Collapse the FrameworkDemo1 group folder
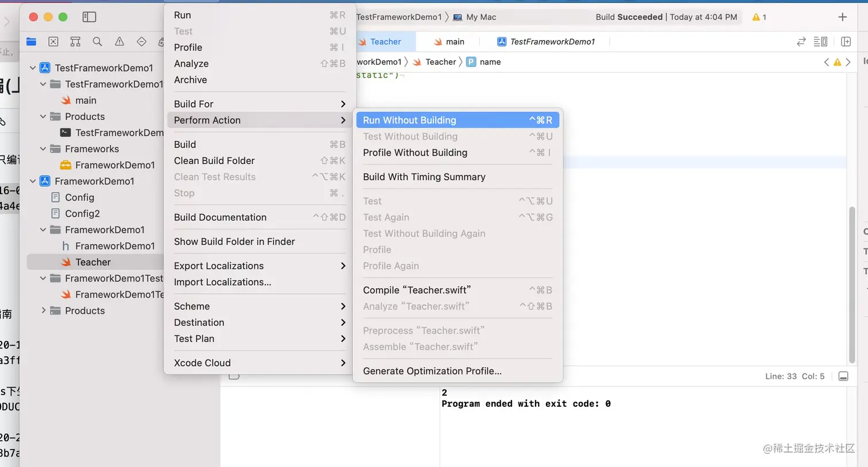 click(43, 229)
